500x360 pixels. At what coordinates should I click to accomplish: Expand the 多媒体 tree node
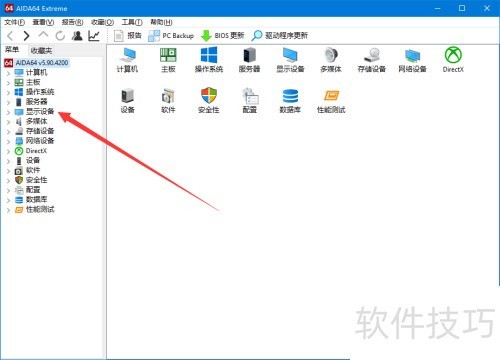9,122
